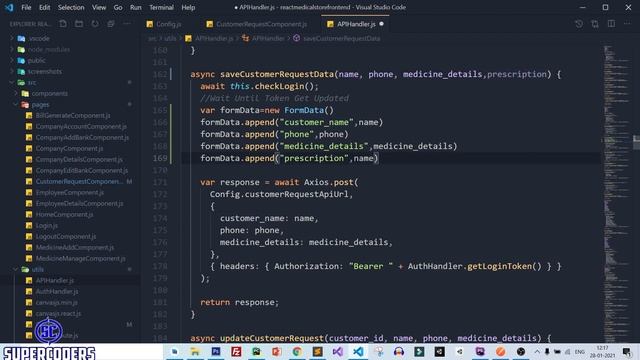Open AuthHandler.js in utils folder
640x360 pixels.
(x=57, y=291)
